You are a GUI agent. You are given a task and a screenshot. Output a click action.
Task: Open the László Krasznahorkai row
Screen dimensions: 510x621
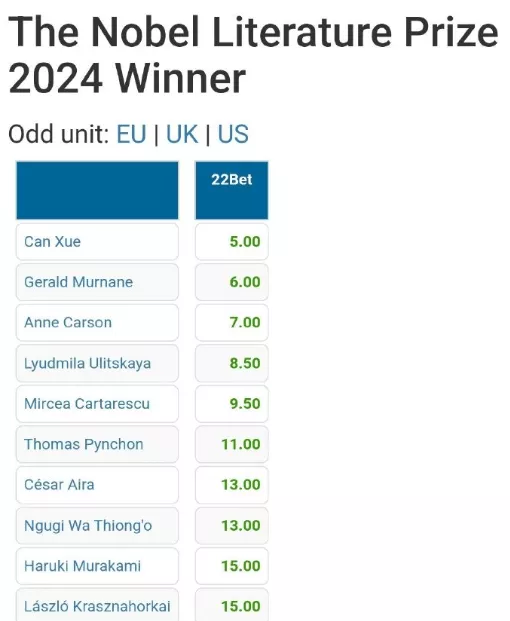pyautogui.click(x=97, y=605)
